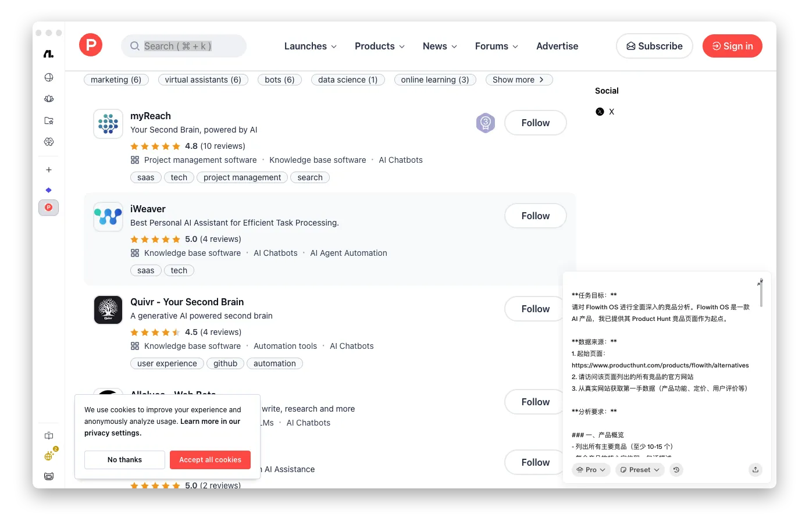
Task: Click the tech tag under iWeaver
Action: (179, 270)
